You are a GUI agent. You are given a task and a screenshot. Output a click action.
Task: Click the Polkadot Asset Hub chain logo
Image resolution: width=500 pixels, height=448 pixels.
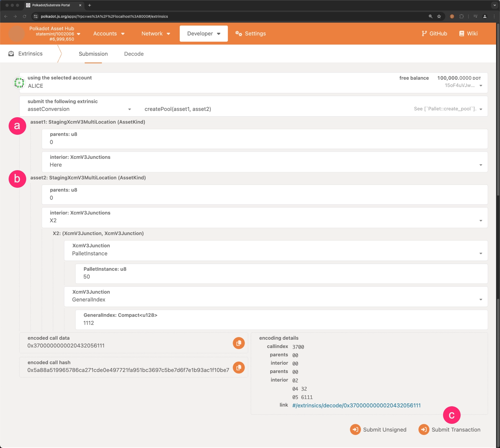coord(17,34)
